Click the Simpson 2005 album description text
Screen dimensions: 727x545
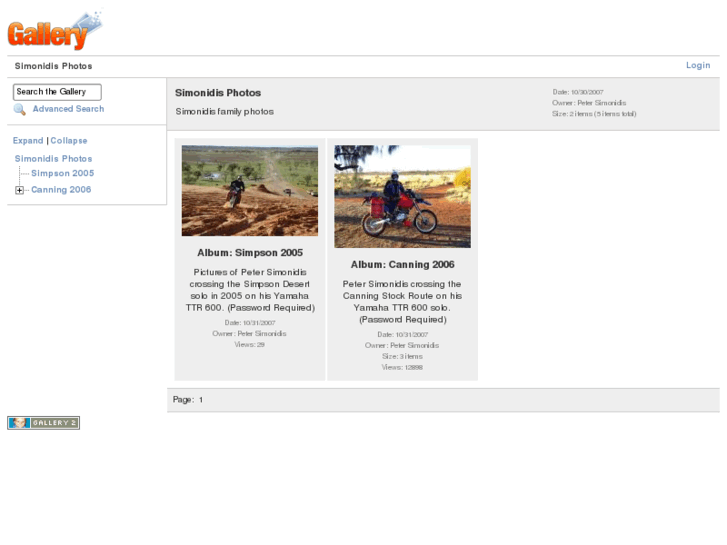250,290
